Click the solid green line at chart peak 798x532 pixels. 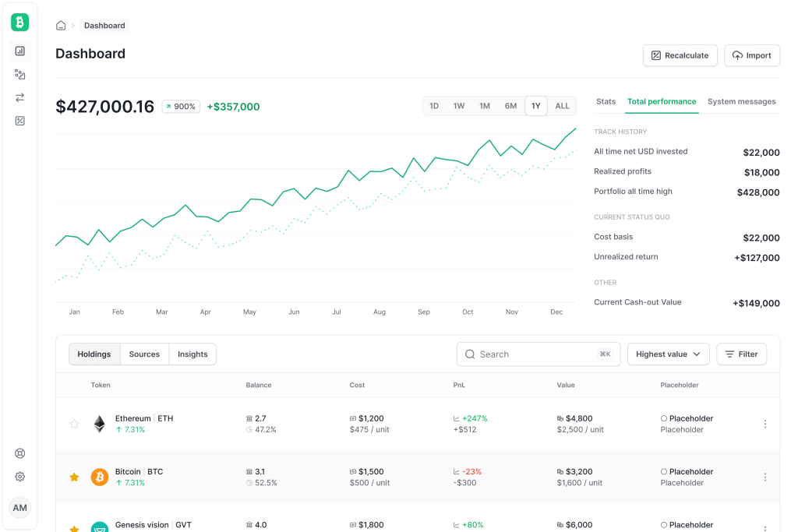tap(575, 129)
